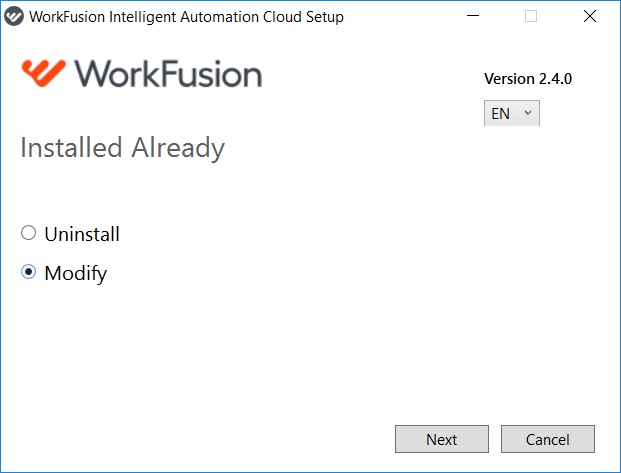Click the Installed Already heading
The height and width of the screenshot is (473, 621).
tap(122, 148)
